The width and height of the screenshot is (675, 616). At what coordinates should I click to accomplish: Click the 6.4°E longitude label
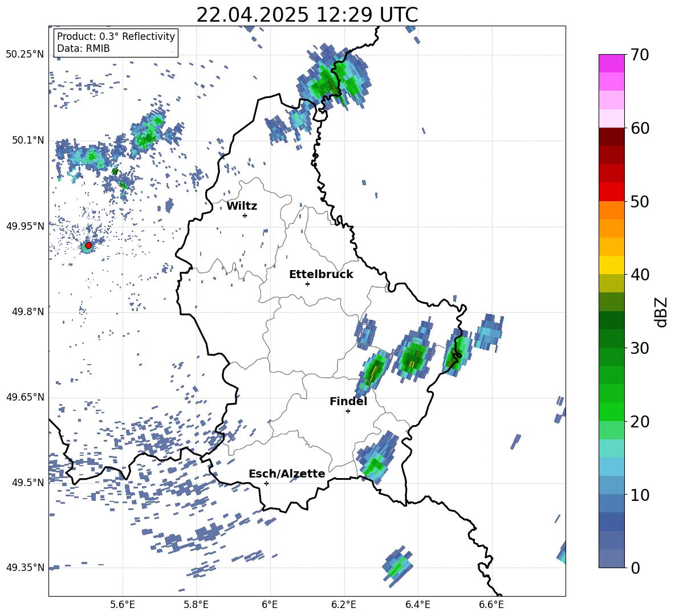pyautogui.click(x=417, y=605)
